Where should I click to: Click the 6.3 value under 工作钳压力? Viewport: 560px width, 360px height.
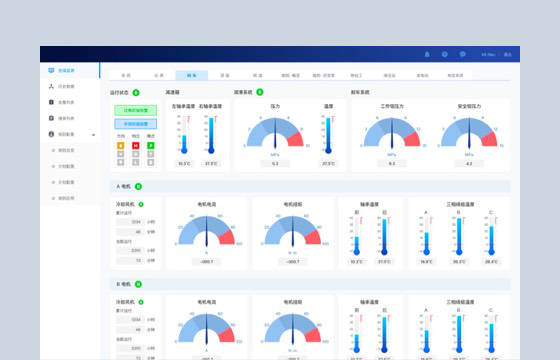point(392,164)
